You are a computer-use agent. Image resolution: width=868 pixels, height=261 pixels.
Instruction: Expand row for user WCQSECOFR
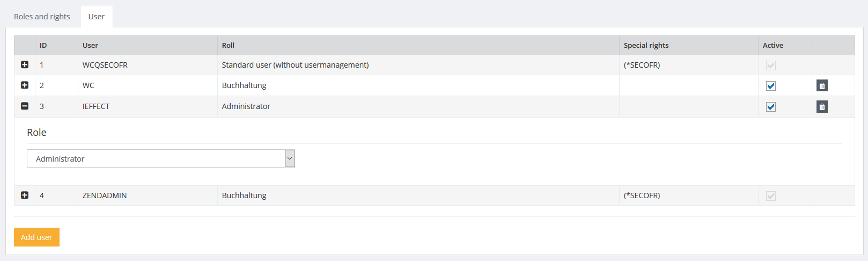(x=25, y=64)
